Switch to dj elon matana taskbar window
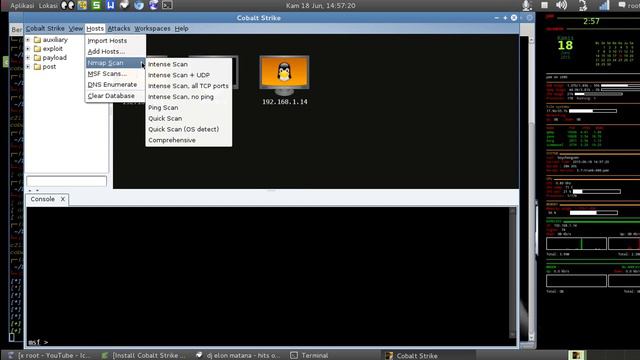640x360 pixels. [239, 356]
